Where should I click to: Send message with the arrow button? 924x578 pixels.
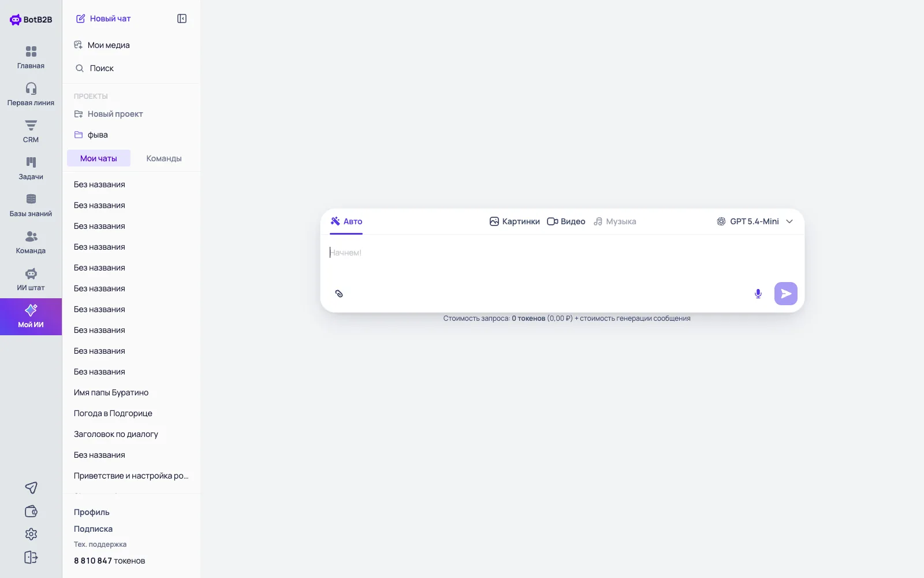pyautogui.click(x=786, y=294)
